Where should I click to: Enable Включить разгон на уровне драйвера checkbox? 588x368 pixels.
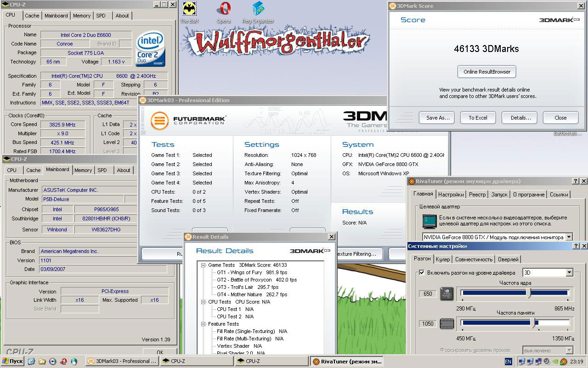422,273
